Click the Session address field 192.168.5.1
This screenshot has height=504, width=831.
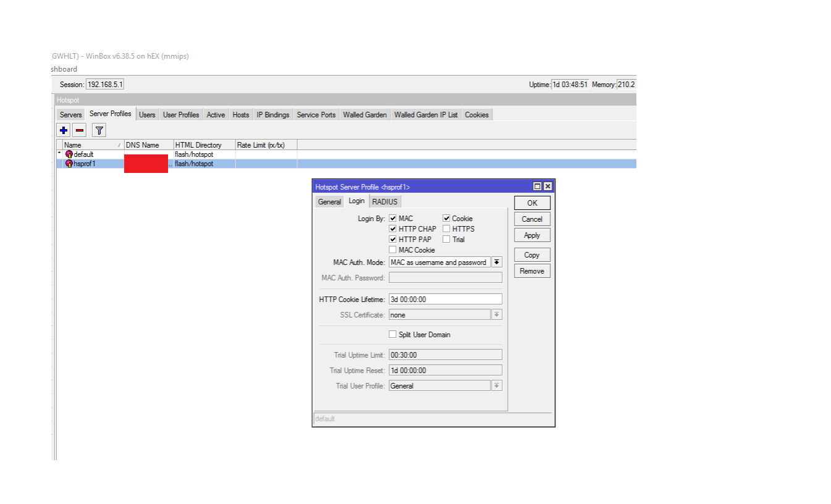coord(105,85)
